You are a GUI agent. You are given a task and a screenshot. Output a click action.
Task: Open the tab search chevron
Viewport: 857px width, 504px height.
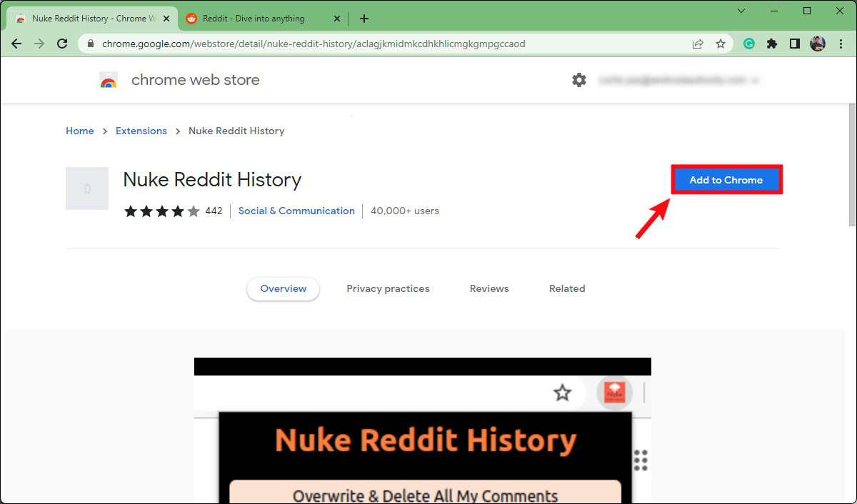tap(741, 11)
